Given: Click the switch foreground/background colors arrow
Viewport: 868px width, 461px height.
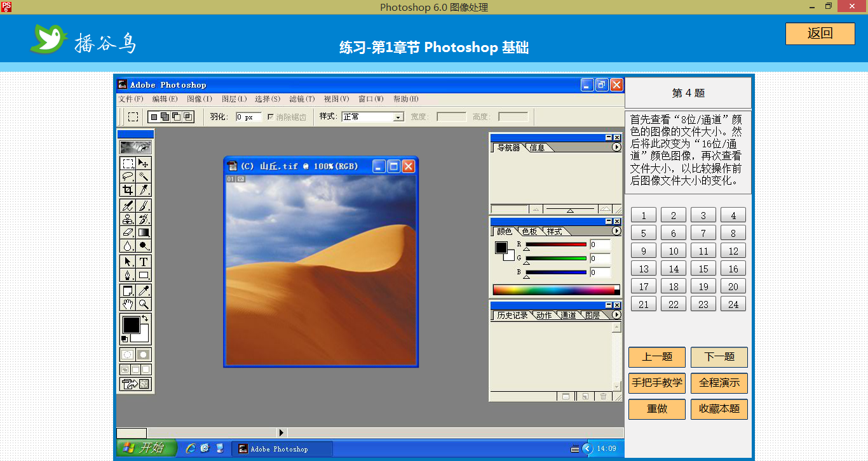Looking at the screenshot, I should pos(145,317).
